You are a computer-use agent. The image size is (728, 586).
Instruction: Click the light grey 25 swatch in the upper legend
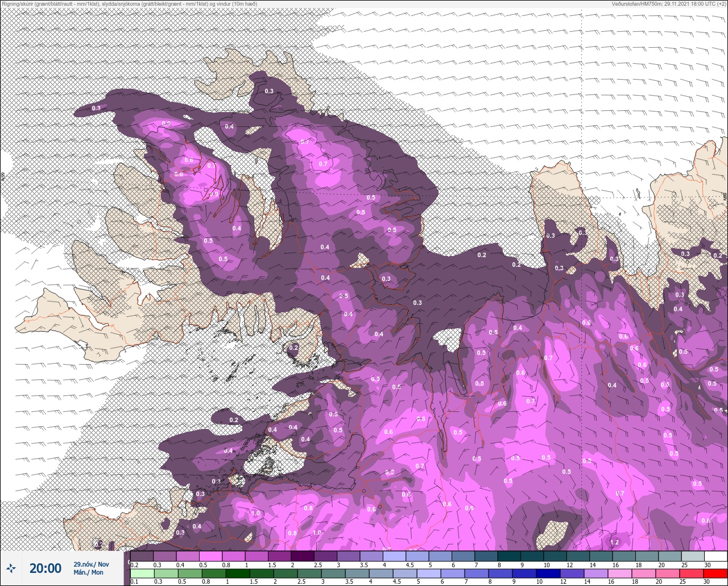[693, 556]
